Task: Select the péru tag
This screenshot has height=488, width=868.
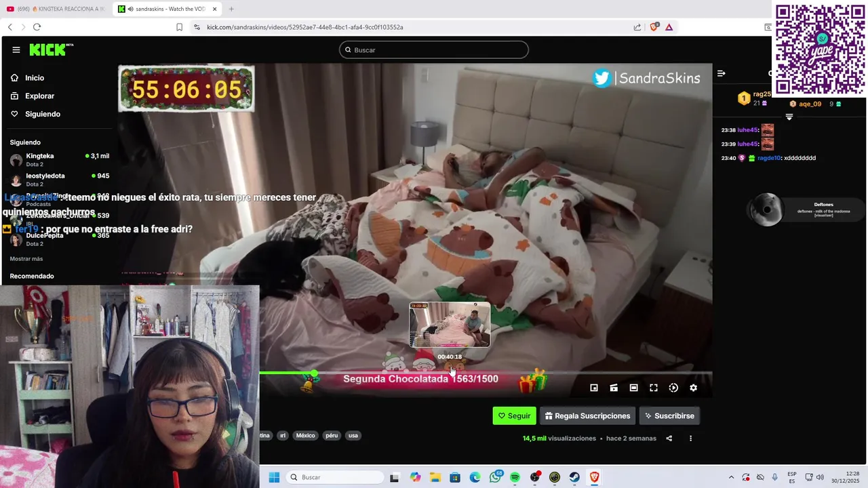Action: (x=332, y=436)
